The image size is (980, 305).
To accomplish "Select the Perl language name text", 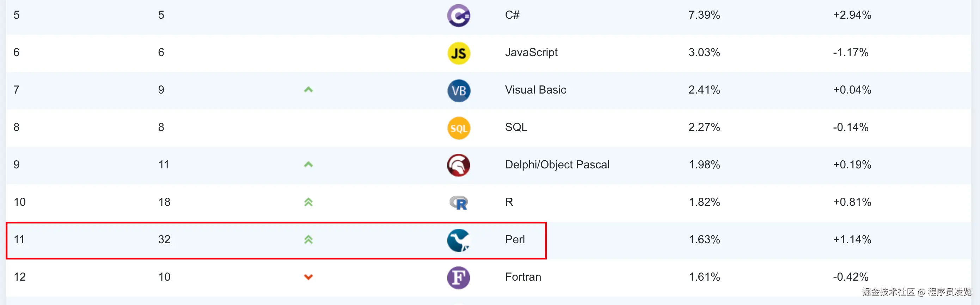I will pos(515,239).
